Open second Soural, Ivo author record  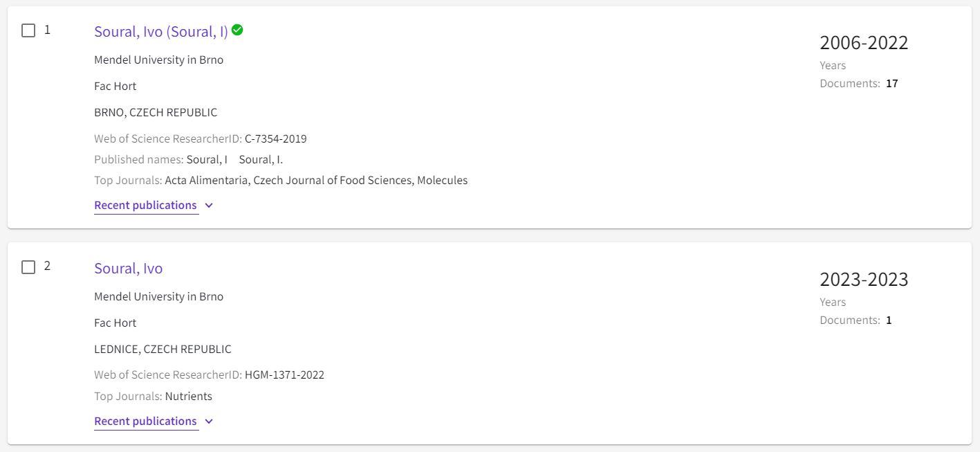(129, 268)
